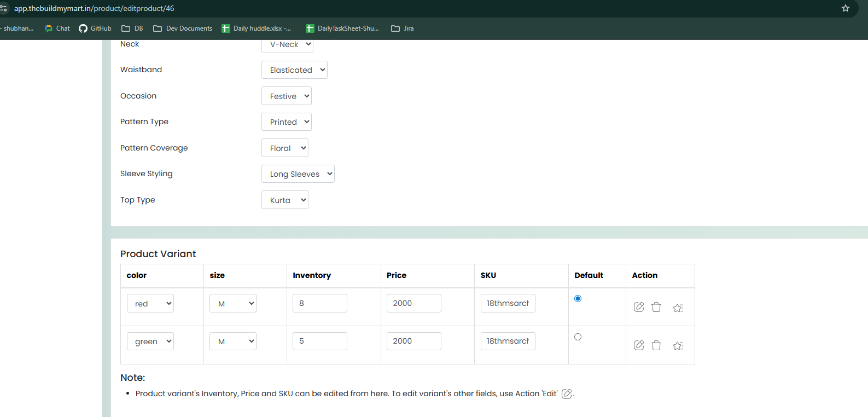Click the shubhan... bookmark
868x417 pixels.
17,28
